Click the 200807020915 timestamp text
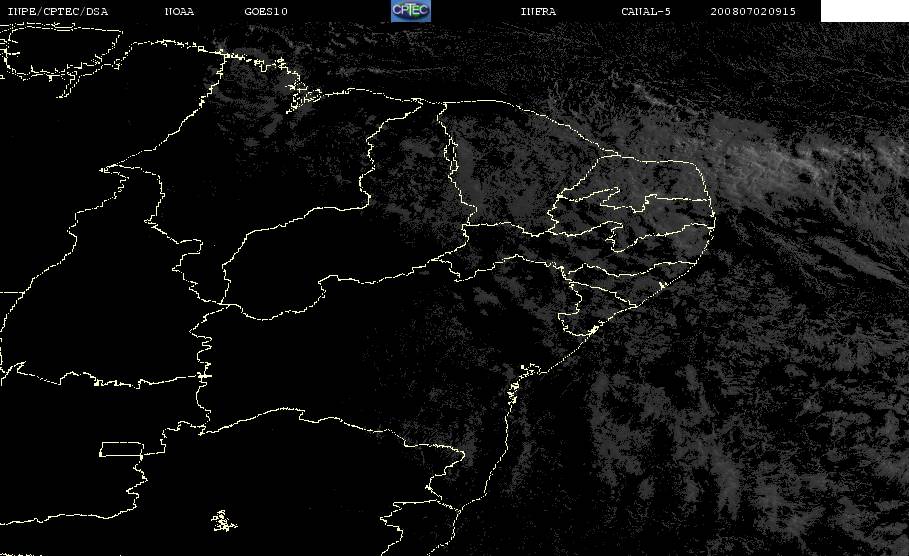 (753, 12)
